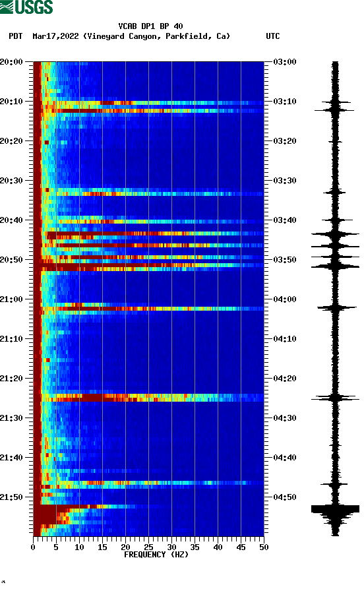Viewport: 364px width, 589px height.
Task: Click the seismogram spike near 04:25 UTC
Action: (335, 398)
